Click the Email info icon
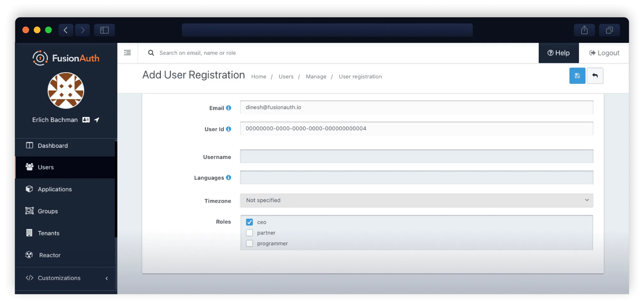The height and width of the screenshot is (302, 644). click(x=228, y=108)
